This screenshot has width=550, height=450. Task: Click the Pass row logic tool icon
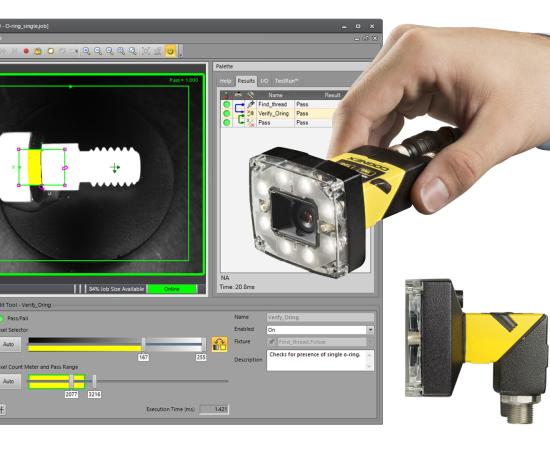(x=251, y=122)
